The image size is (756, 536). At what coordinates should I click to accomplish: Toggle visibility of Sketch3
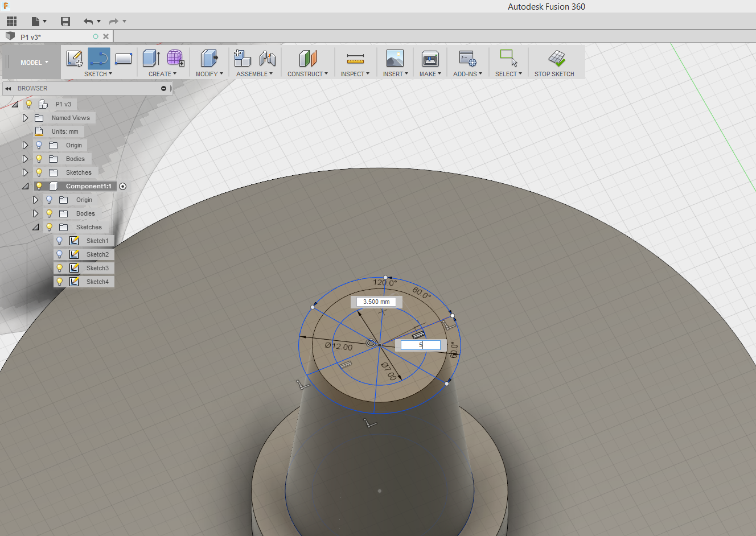[59, 268]
